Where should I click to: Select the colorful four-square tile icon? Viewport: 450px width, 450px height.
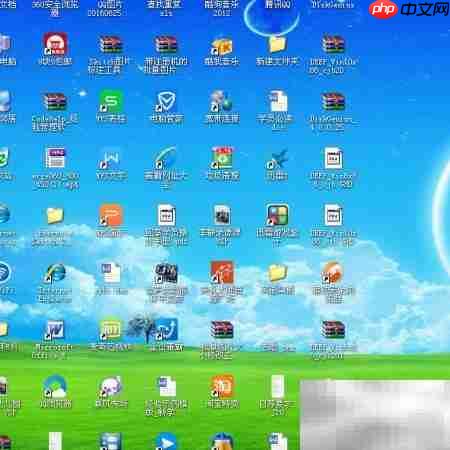[277, 215]
